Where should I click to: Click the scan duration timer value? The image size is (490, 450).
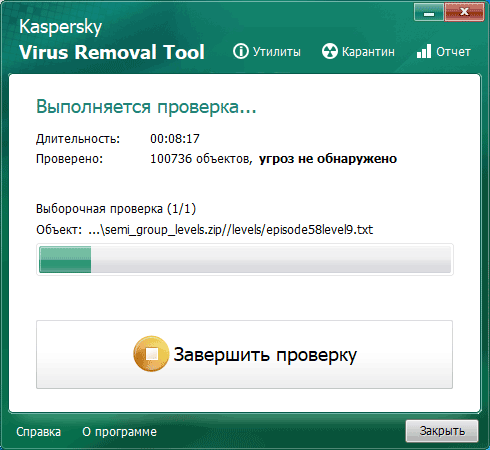tap(175, 138)
